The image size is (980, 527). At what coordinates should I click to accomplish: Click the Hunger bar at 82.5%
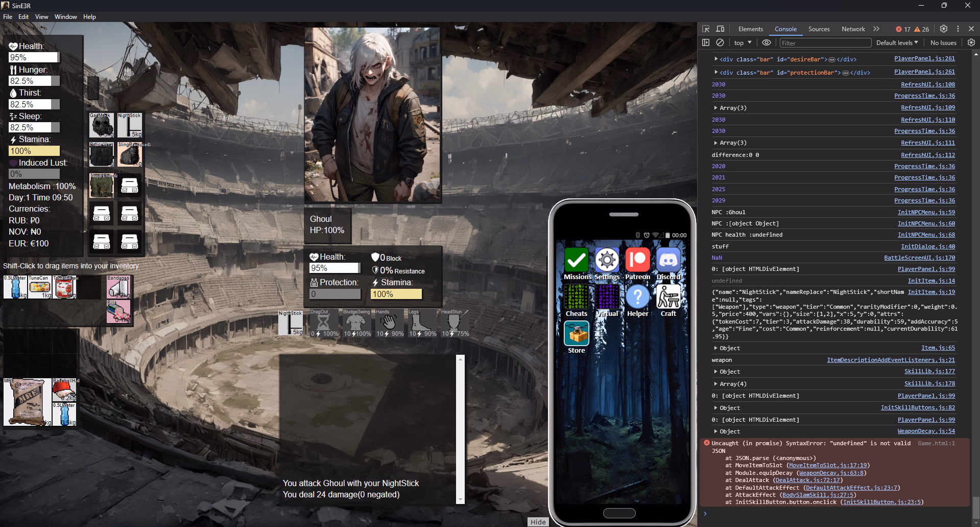click(x=34, y=81)
